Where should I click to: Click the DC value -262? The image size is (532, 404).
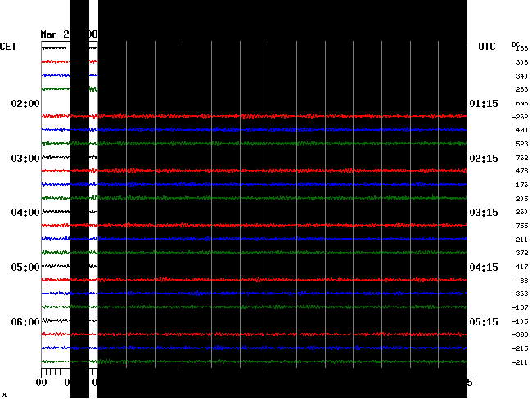[x=520, y=117]
